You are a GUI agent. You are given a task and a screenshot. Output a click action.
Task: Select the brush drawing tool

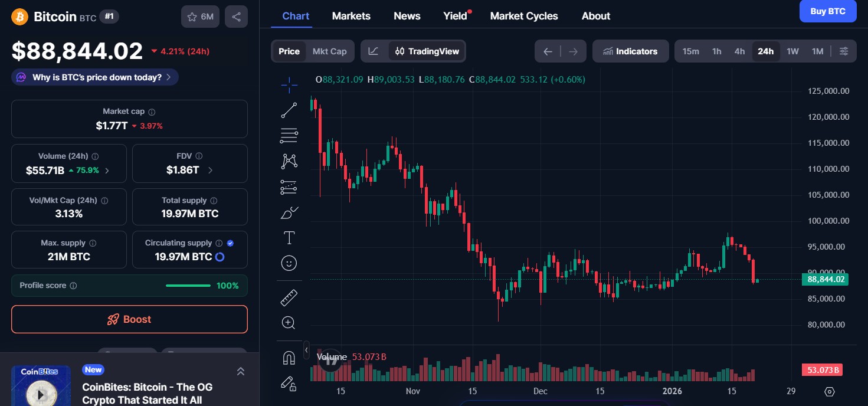[289, 212]
